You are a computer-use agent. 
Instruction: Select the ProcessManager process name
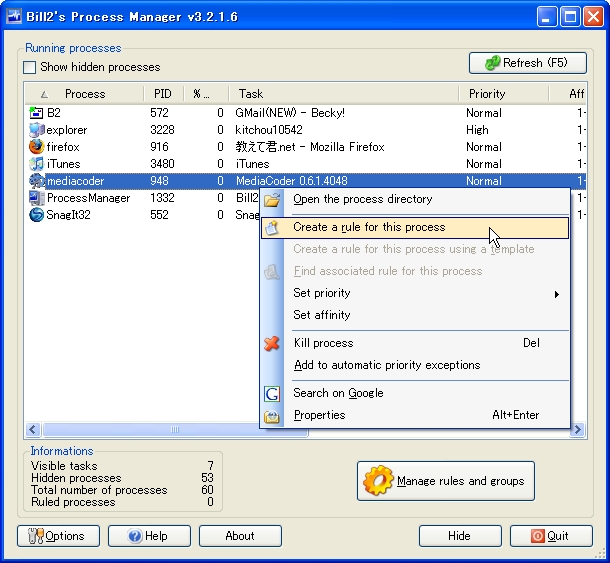[x=89, y=198]
